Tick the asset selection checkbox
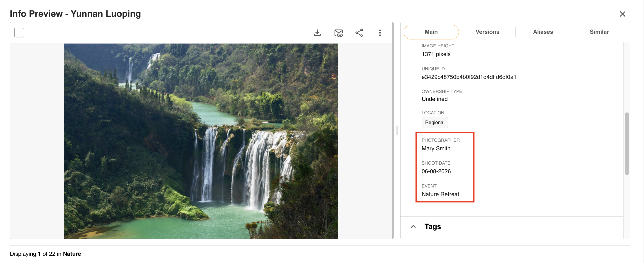 (x=19, y=32)
